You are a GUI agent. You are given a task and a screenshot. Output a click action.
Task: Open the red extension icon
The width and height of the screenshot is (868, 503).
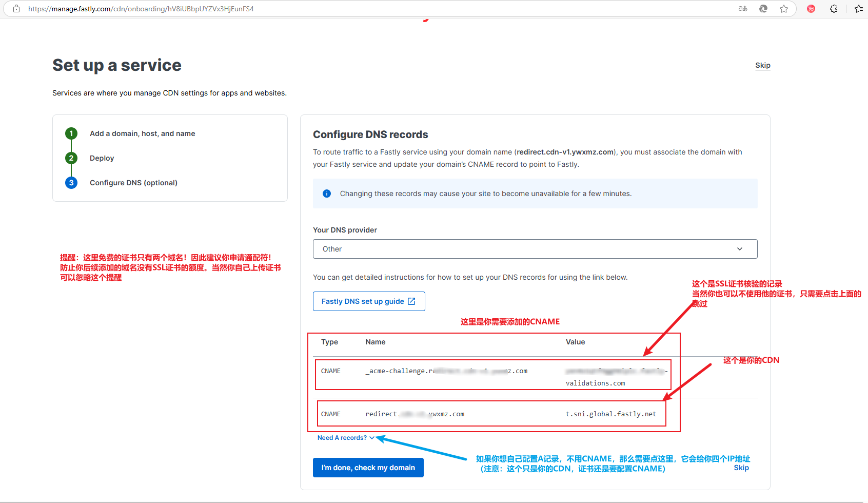click(x=811, y=9)
